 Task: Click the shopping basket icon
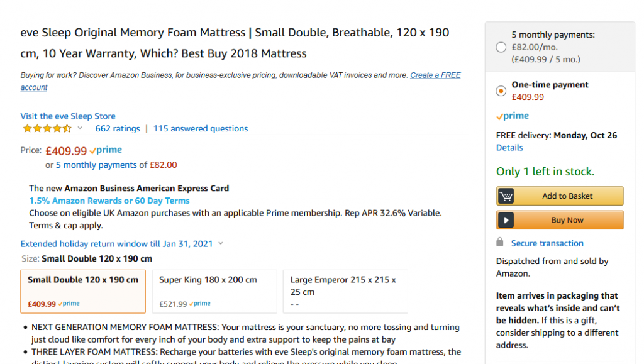point(506,196)
